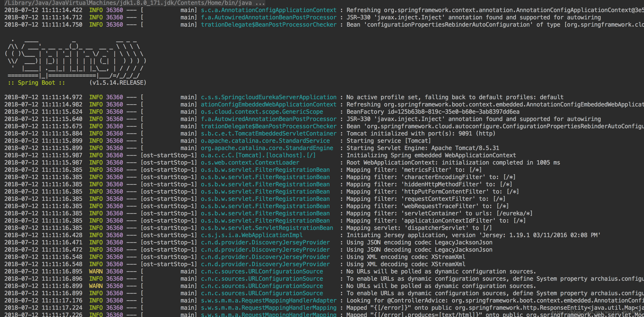This screenshot has width=644, height=317.
Task: Click the ':: Spring Boot ::' banner label
Action: click(x=37, y=83)
